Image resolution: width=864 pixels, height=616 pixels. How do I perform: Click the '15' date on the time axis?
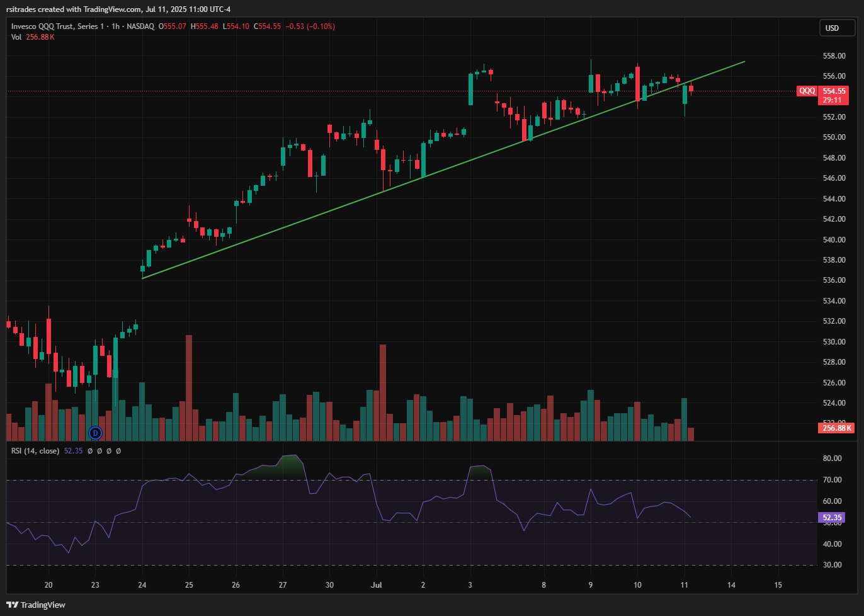[778, 585]
